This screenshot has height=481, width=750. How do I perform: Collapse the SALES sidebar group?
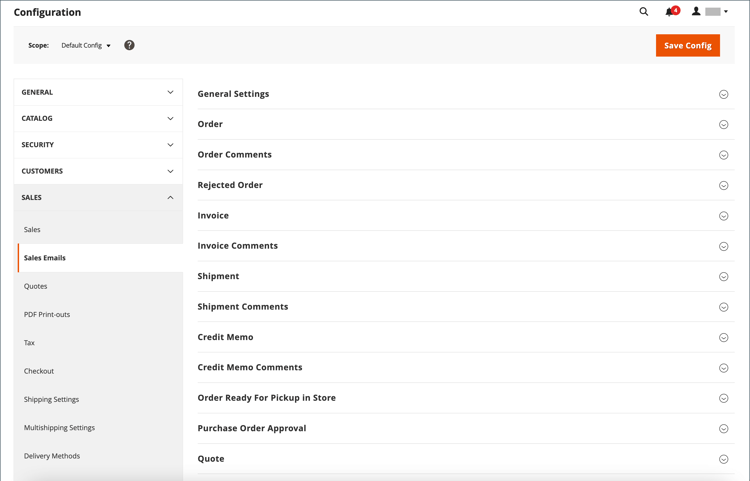click(98, 197)
